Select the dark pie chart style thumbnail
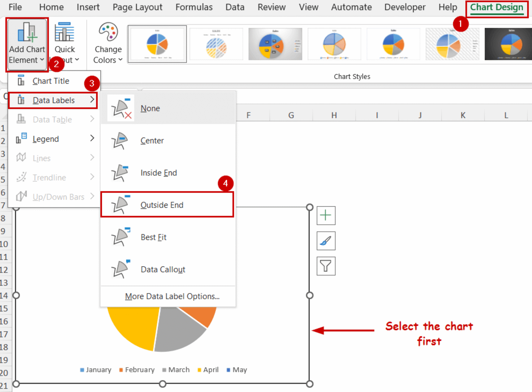The height and width of the screenshot is (392, 532). pos(508,44)
